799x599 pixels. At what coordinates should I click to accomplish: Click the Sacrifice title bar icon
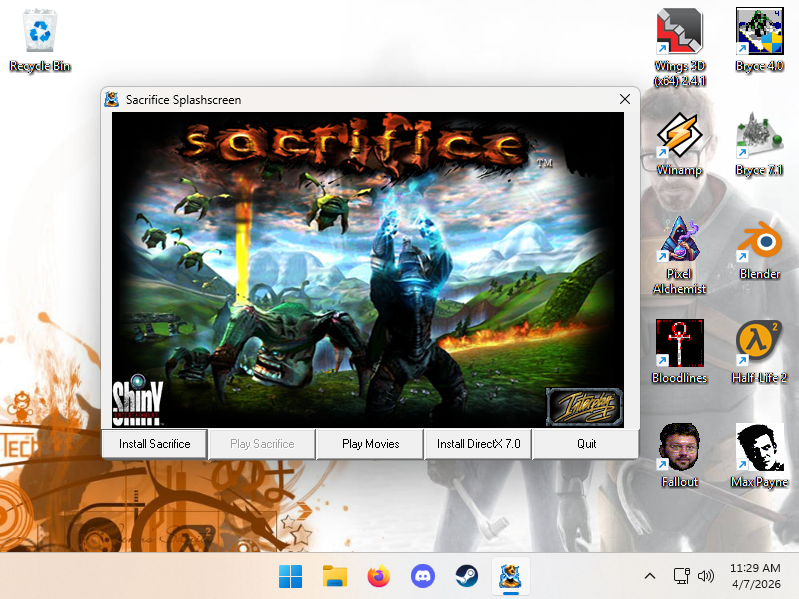(112, 99)
